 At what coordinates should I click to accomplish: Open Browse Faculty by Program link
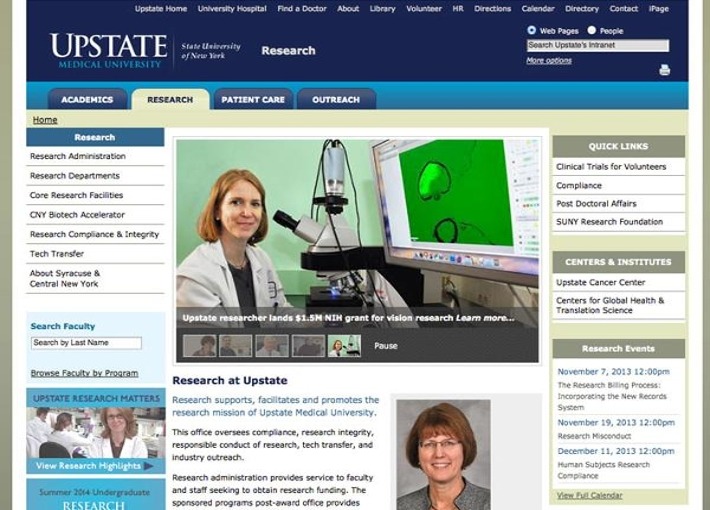click(84, 373)
